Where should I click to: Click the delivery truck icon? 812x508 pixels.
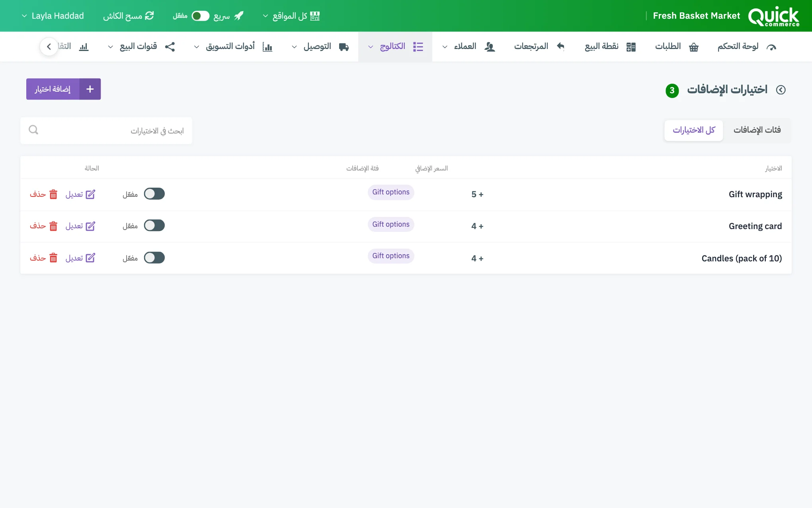344,47
